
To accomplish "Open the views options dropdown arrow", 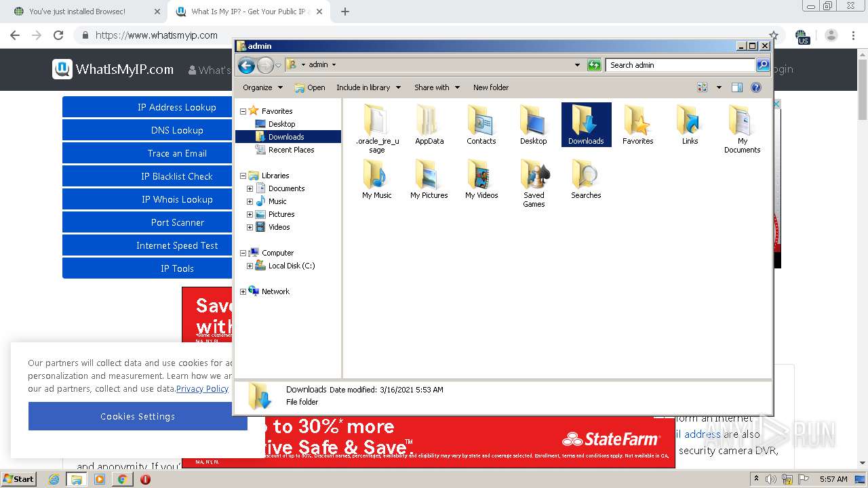I will 719,87.
